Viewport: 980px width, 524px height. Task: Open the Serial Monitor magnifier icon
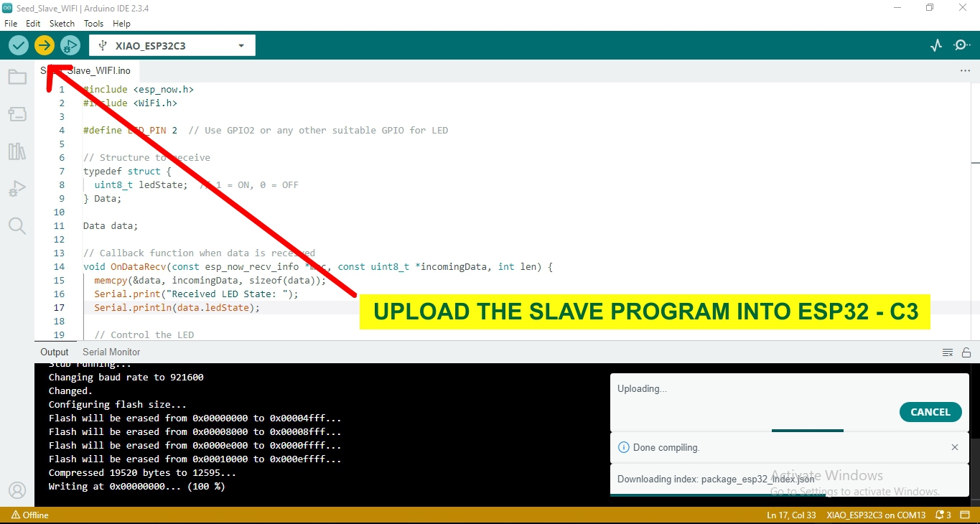961,46
